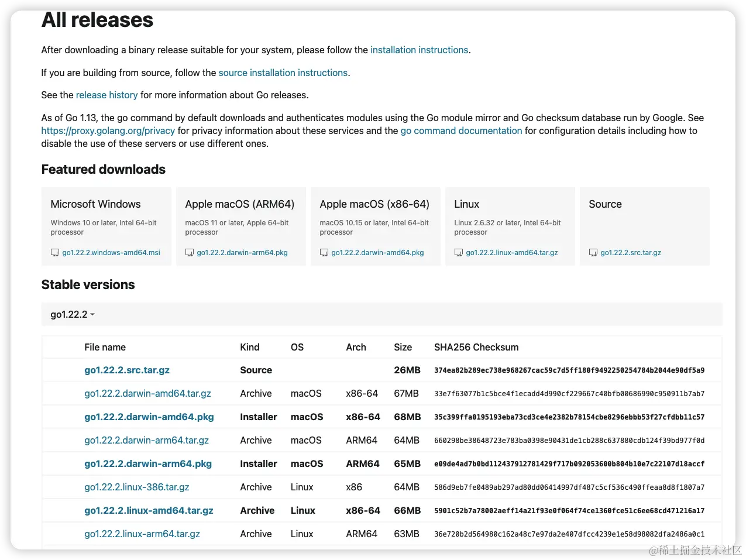Click checksum starting with 35c399ffa0195193

(x=569, y=417)
